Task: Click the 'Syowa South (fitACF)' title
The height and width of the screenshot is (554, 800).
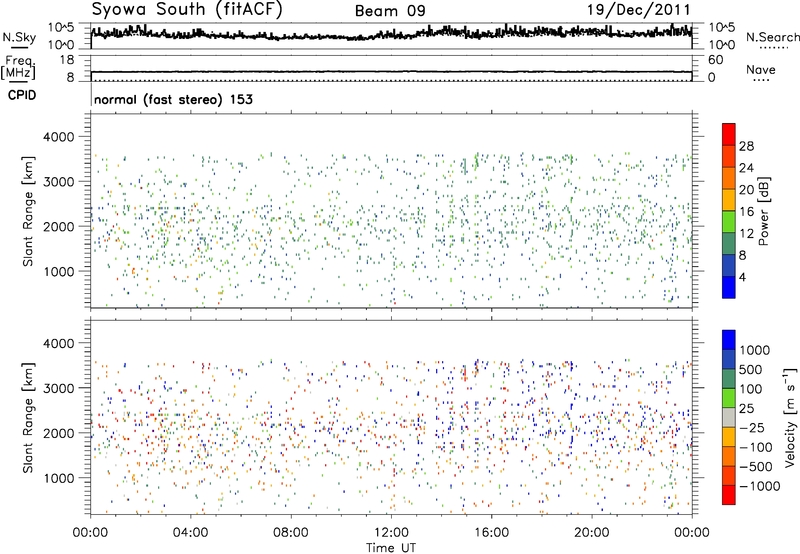Action: click(187, 9)
